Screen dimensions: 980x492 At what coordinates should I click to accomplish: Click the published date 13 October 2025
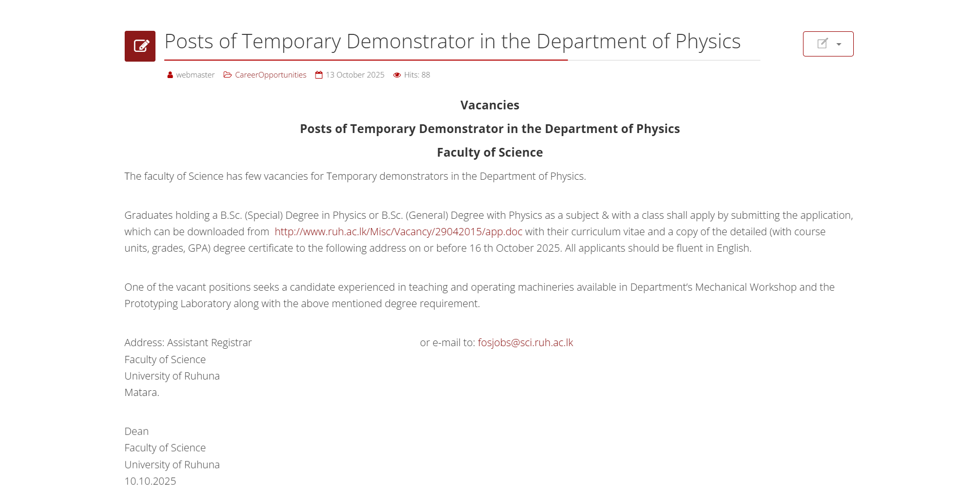coord(355,75)
